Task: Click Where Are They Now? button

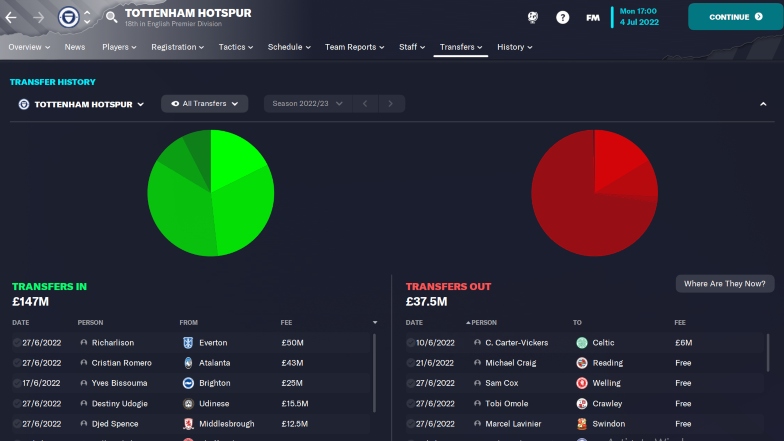Action: (x=724, y=284)
